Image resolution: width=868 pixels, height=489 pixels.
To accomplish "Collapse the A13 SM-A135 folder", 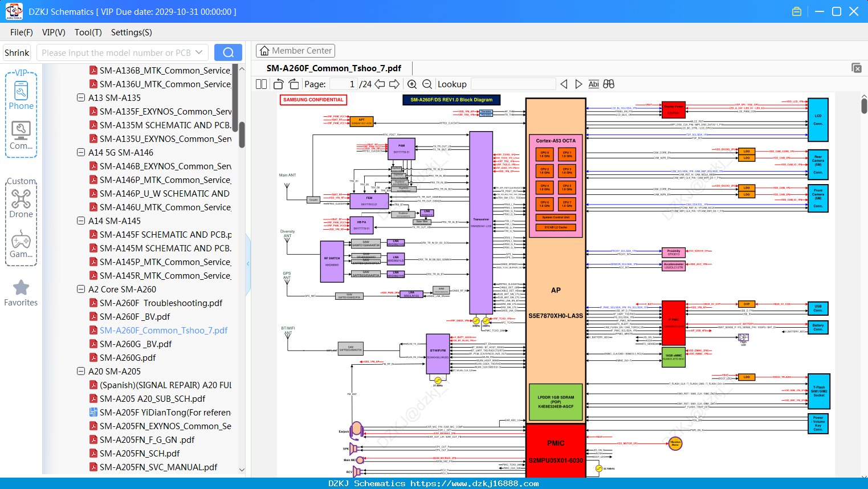I will pyautogui.click(x=81, y=97).
